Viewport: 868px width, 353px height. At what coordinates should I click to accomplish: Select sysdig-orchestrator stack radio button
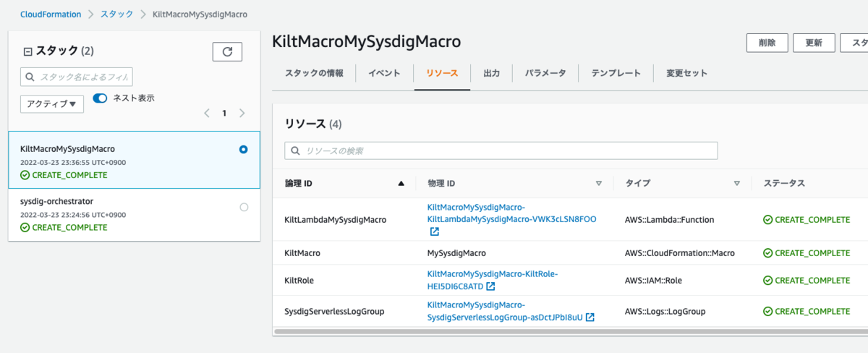pos(244,207)
